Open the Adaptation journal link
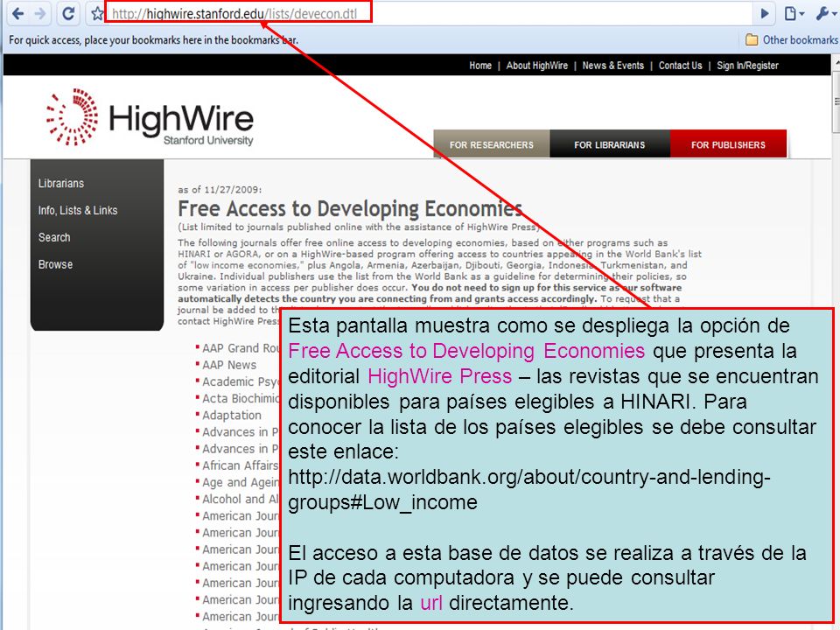Image resolution: width=840 pixels, height=630 pixels. [231, 415]
